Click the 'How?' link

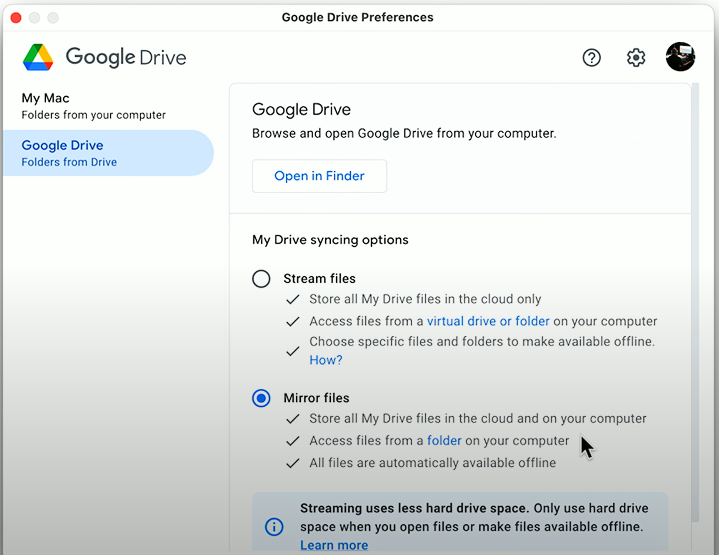click(x=325, y=360)
